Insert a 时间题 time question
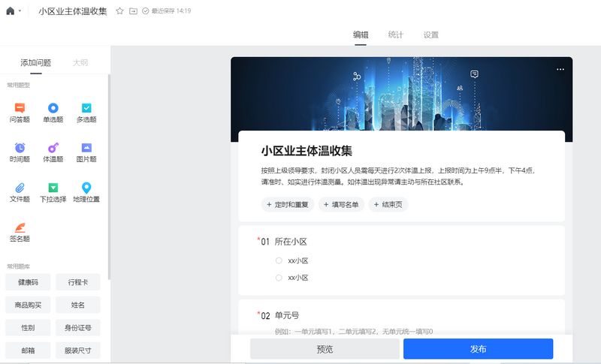The width and height of the screenshot is (601, 364). (x=20, y=152)
